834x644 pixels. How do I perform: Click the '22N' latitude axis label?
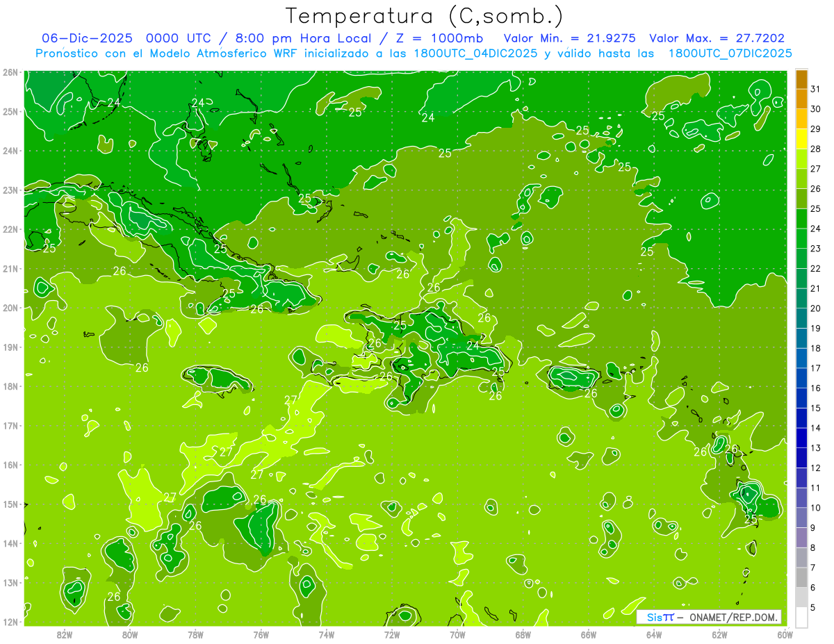point(10,229)
